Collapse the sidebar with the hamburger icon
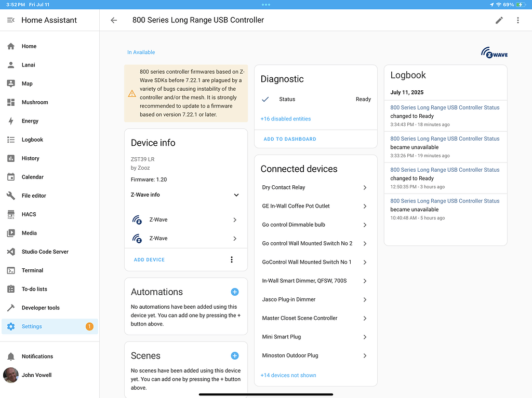 (x=10, y=20)
